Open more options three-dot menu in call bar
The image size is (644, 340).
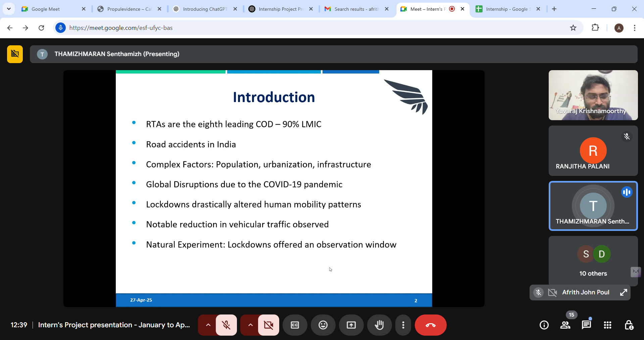coord(403,325)
